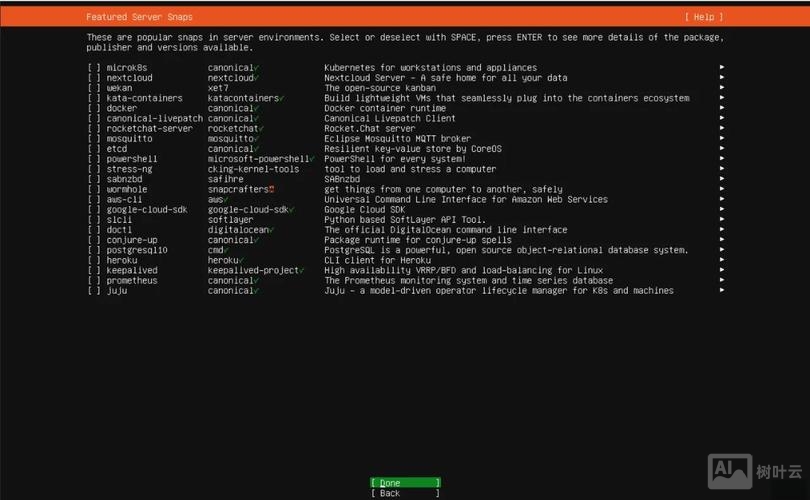Open the Help menu in the header
810x500 pixels.
703,17
